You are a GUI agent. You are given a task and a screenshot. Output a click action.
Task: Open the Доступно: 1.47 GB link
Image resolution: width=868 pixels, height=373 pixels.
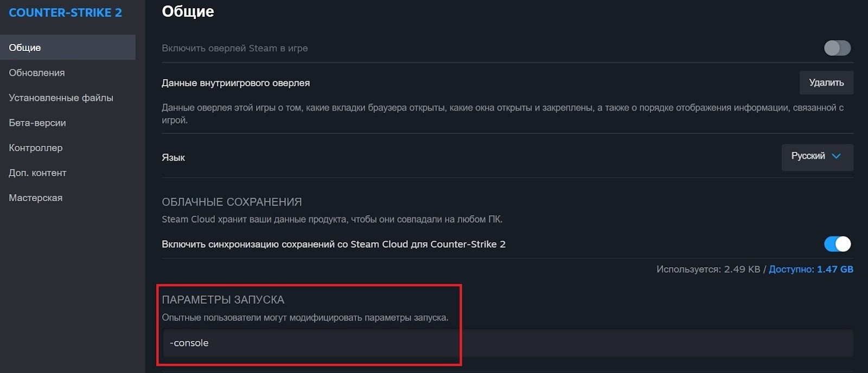point(810,269)
